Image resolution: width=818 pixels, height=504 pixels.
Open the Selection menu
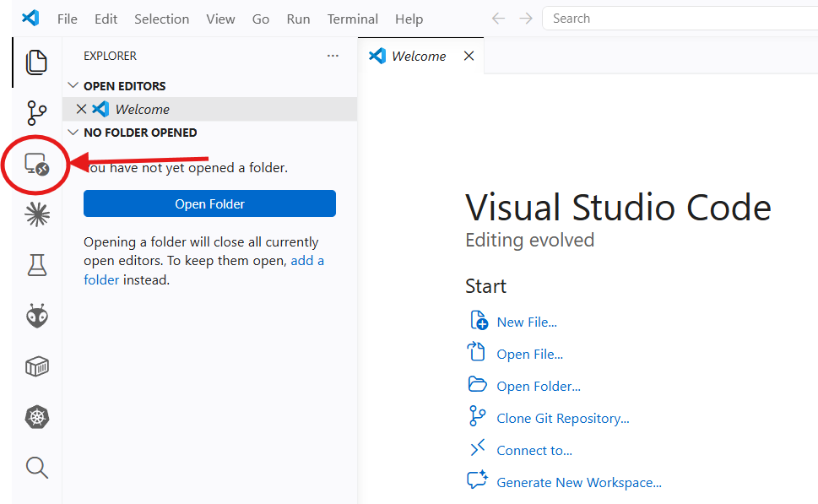pos(162,19)
